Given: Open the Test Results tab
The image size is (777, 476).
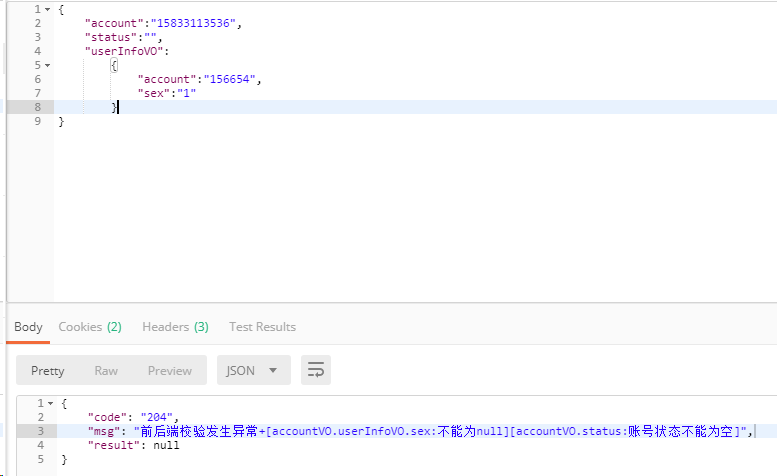Looking at the screenshot, I should (262, 327).
